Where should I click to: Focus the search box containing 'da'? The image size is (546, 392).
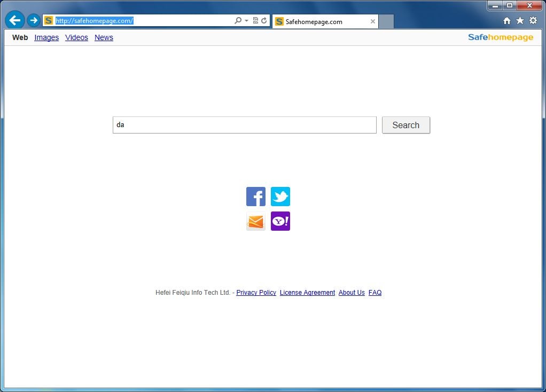coord(245,125)
